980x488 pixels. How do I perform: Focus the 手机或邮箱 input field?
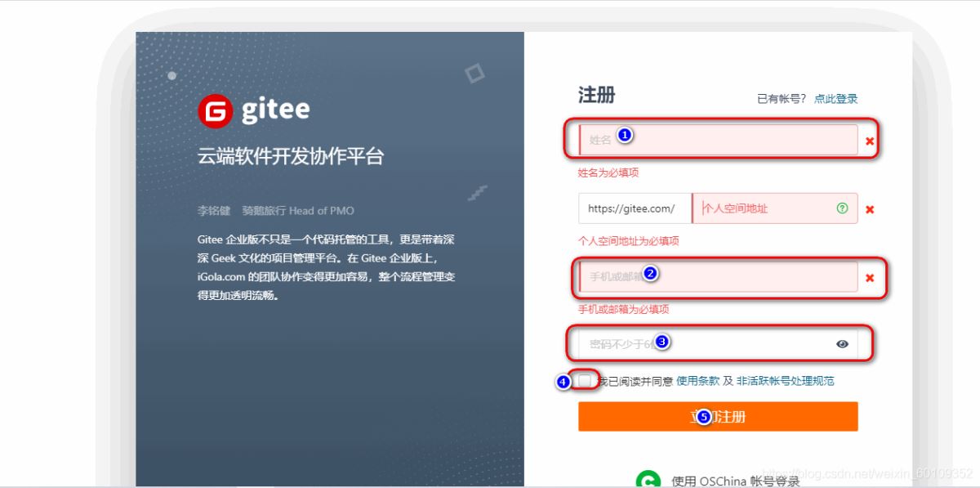coord(718,277)
